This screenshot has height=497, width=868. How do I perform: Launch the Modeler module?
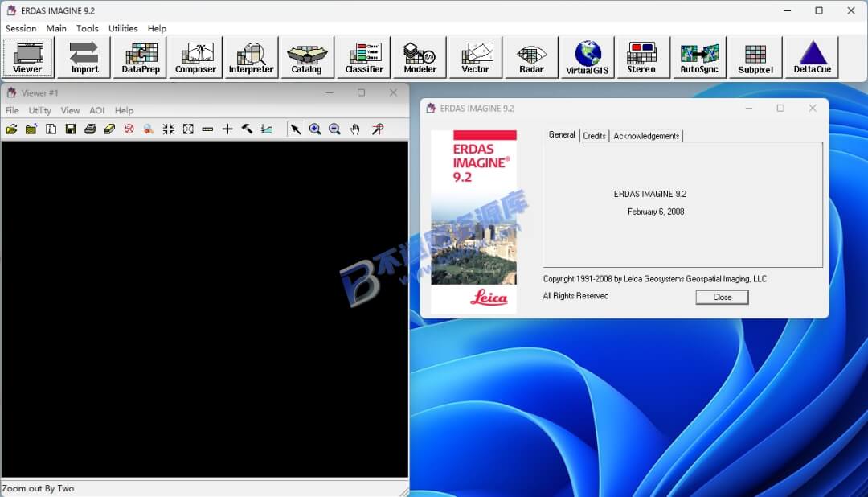pyautogui.click(x=420, y=57)
